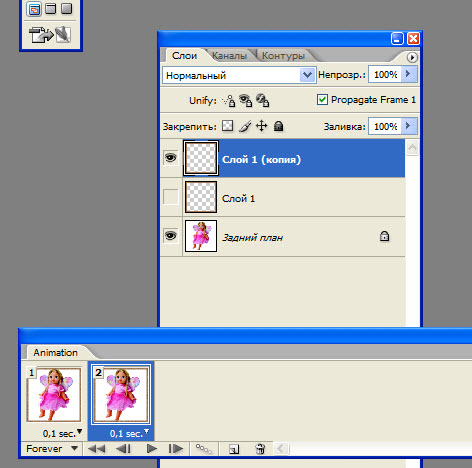Duplicate the current frame icon
The height and width of the screenshot is (468, 472).
coord(234,449)
